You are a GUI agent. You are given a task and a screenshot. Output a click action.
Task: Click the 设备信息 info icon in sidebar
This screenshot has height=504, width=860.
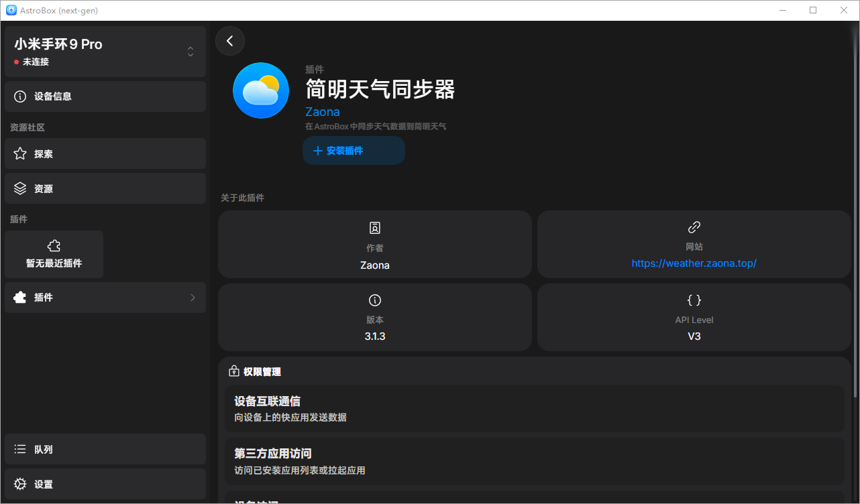click(x=20, y=97)
